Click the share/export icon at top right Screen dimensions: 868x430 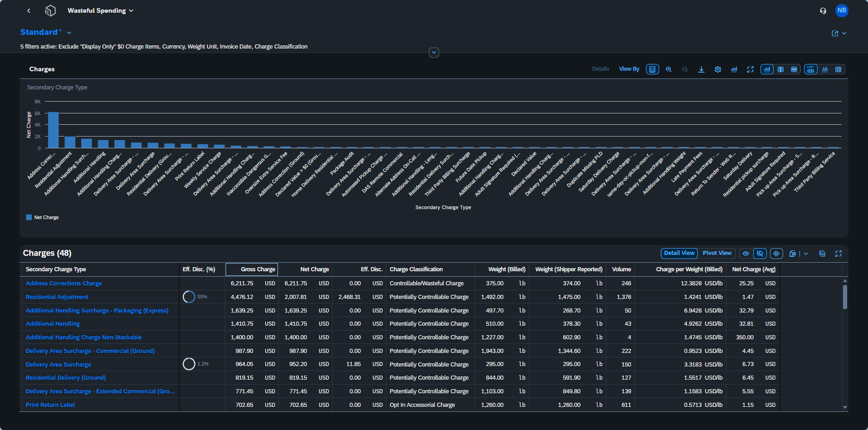pos(835,33)
